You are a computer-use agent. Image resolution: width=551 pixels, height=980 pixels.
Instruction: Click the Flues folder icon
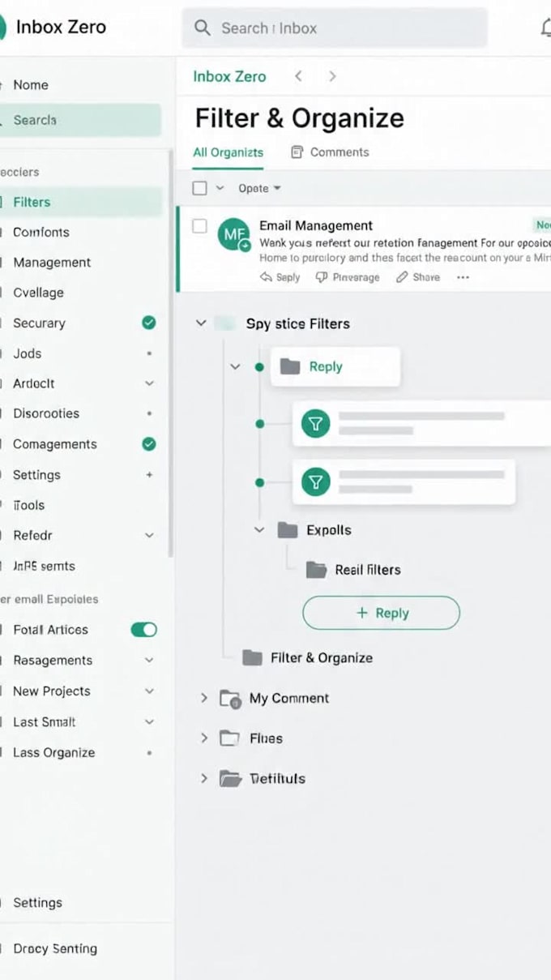(x=230, y=738)
